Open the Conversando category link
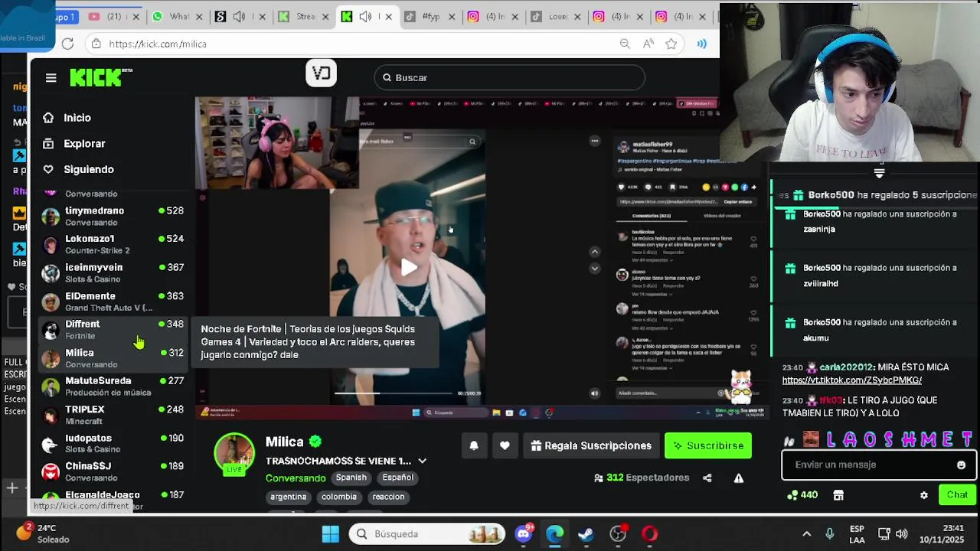Image resolution: width=980 pixels, height=551 pixels. coord(296,478)
